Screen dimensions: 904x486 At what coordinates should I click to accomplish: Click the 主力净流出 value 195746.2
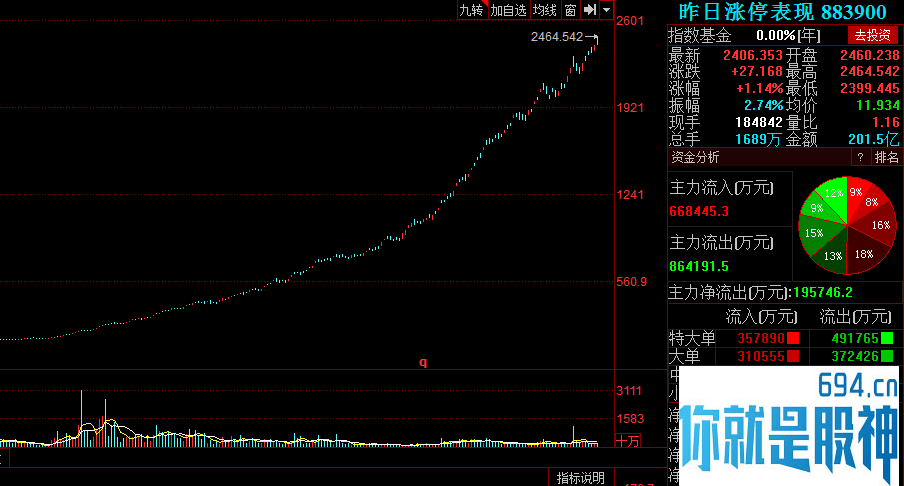[823, 292]
